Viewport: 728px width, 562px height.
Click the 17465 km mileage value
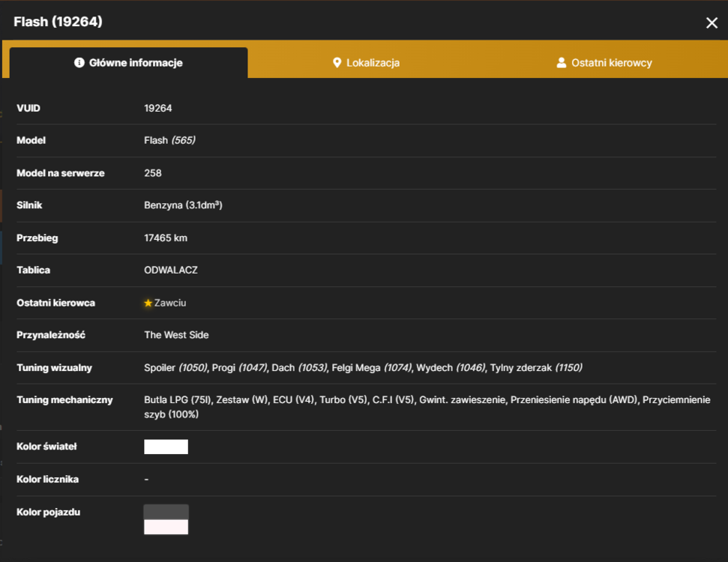click(166, 238)
